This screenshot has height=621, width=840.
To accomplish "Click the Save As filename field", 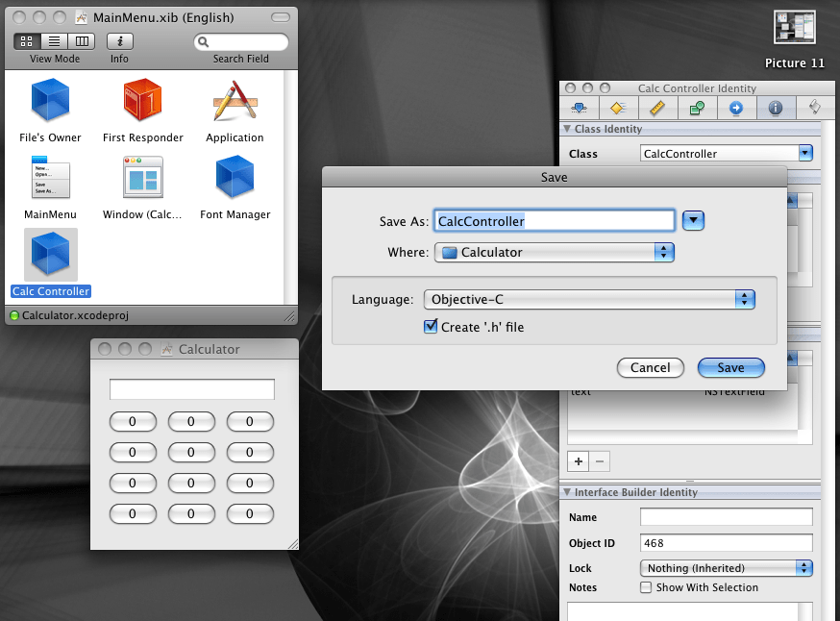I will point(554,221).
